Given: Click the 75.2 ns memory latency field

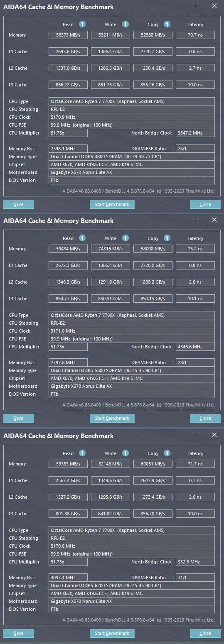Looking at the screenshot, I should pos(195,249).
